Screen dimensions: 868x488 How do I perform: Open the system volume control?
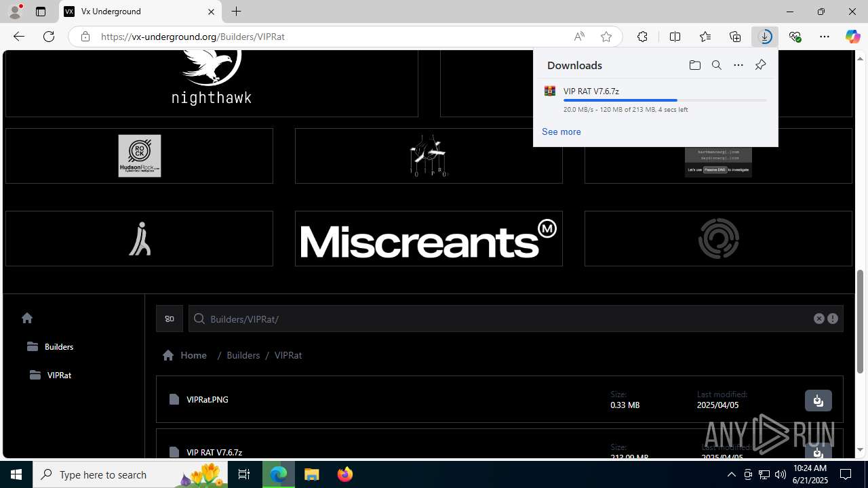click(780, 474)
